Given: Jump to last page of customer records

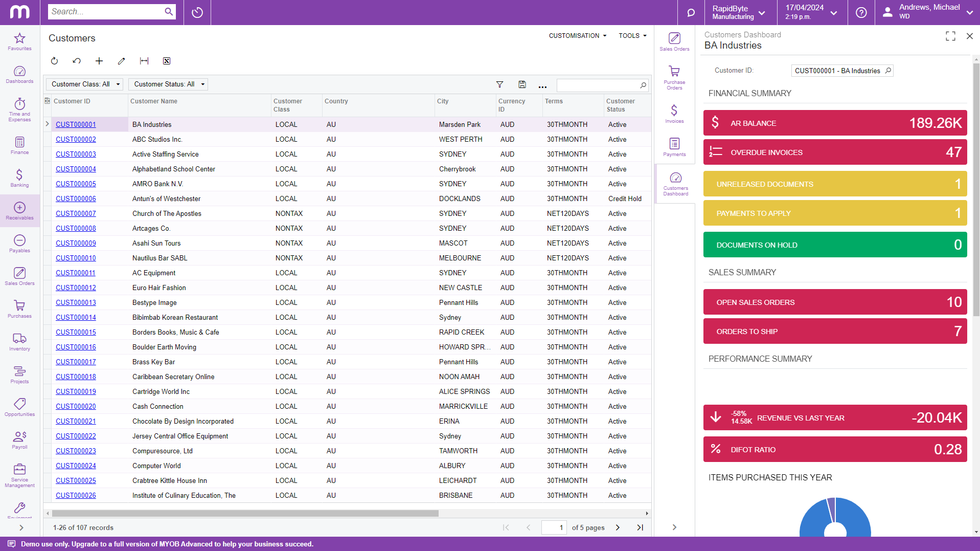Looking at the screenshot, I should tap(640, 527).
